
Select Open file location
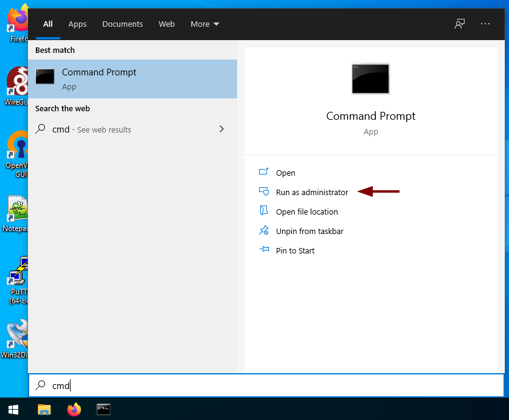(306, 212)
